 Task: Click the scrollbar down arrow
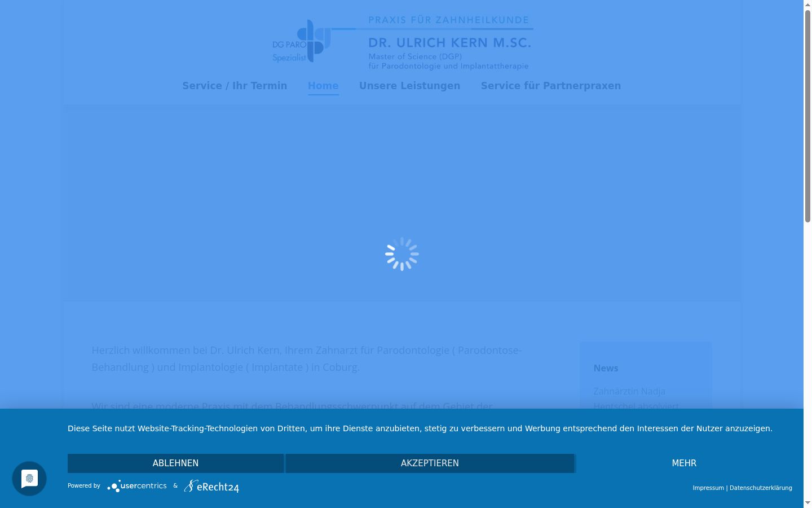pyautogui.click(x=807, y=503)
